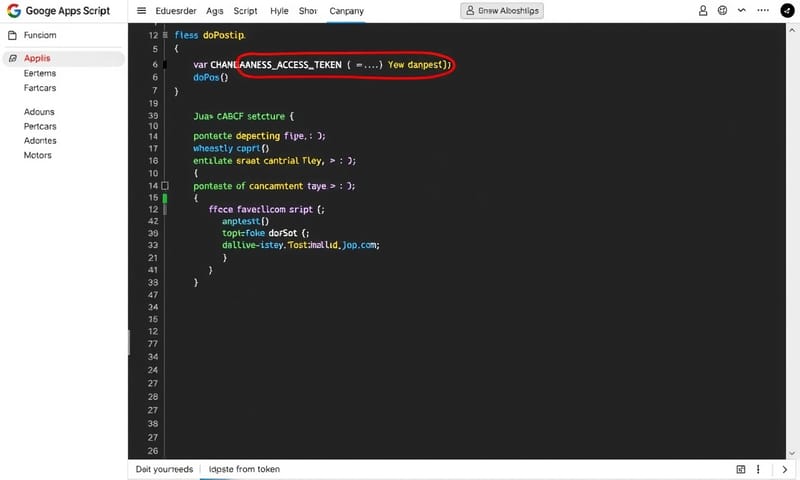Click the icon next to Applis
The image size is (800, 480).
tap(13, 58)
